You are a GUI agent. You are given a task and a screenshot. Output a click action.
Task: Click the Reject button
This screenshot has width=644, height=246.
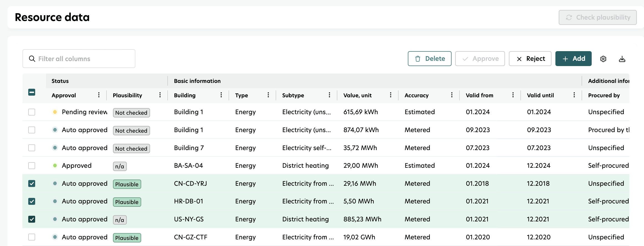click(530, 59)
